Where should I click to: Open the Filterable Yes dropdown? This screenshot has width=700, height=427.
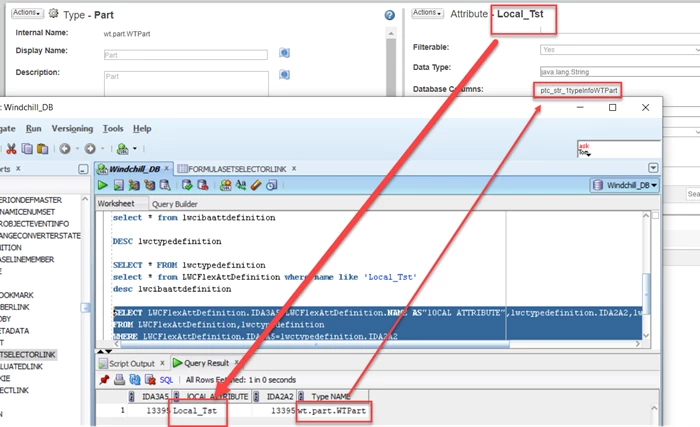(620, 50)
